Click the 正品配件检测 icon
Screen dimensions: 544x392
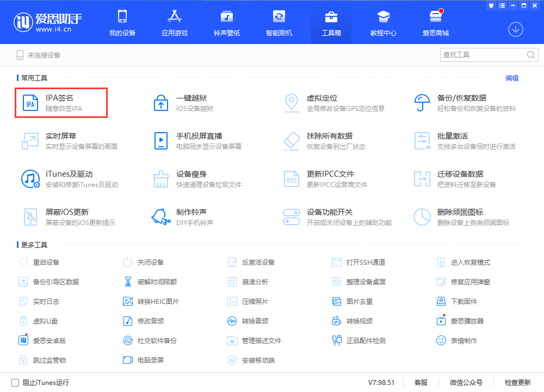pos(337,340)
